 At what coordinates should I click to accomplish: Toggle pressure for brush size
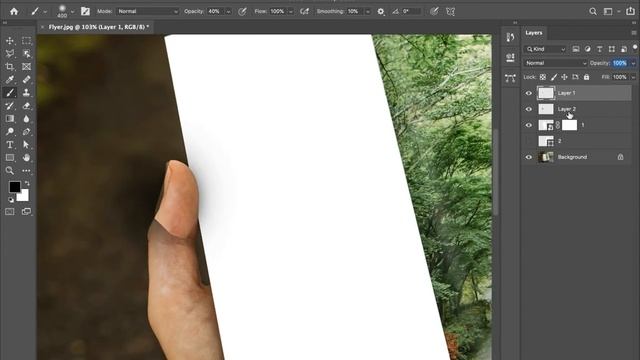click(x=434, y=11)
